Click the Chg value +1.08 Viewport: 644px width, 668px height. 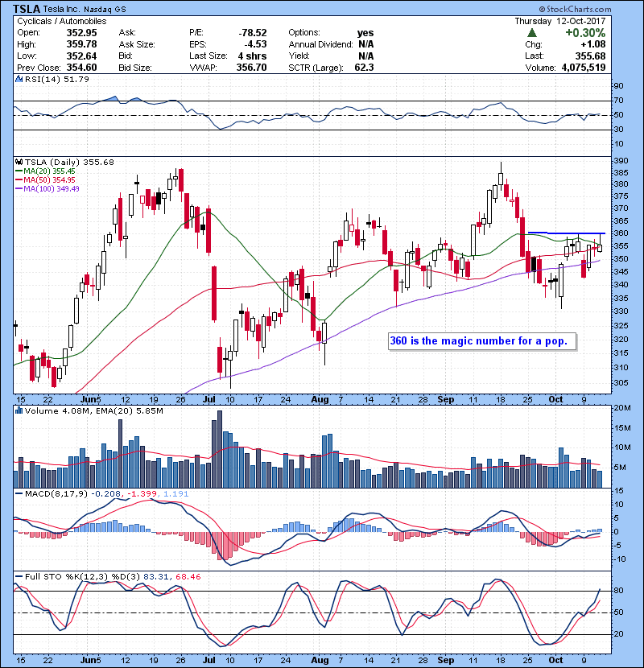[x=592, y=44]
